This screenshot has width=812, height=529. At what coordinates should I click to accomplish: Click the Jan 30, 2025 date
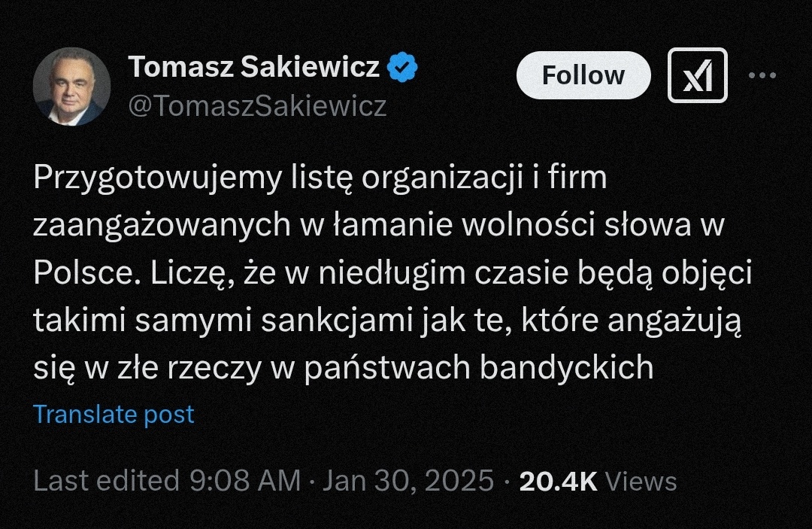[x=408, y=481]
